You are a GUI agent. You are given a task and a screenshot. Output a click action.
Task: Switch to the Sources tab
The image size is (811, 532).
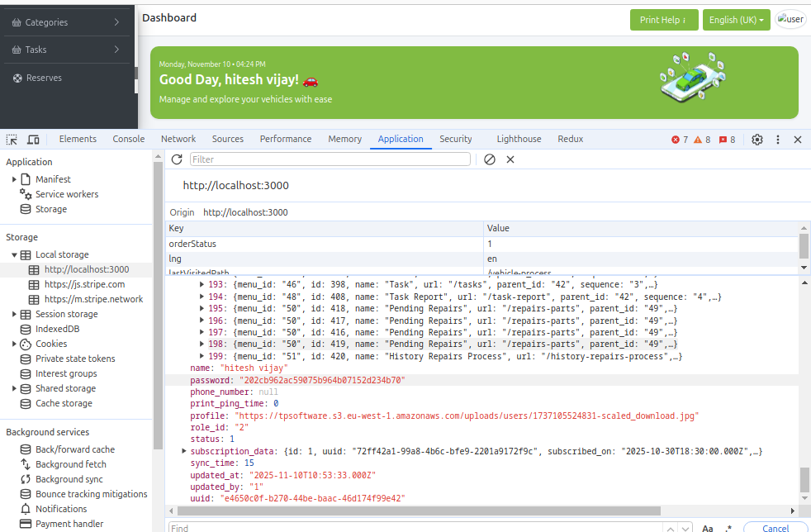(228, 140)
